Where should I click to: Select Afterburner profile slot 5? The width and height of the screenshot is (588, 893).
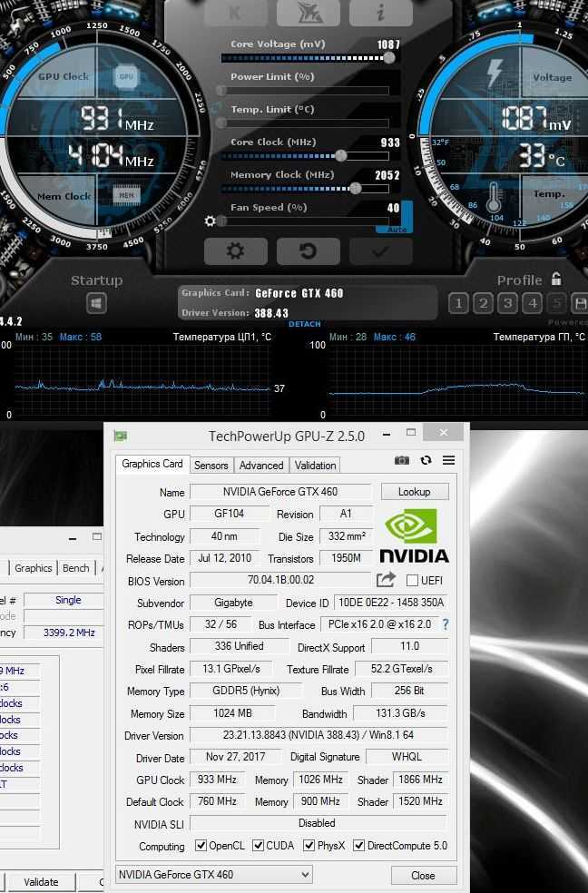[557, 303]
